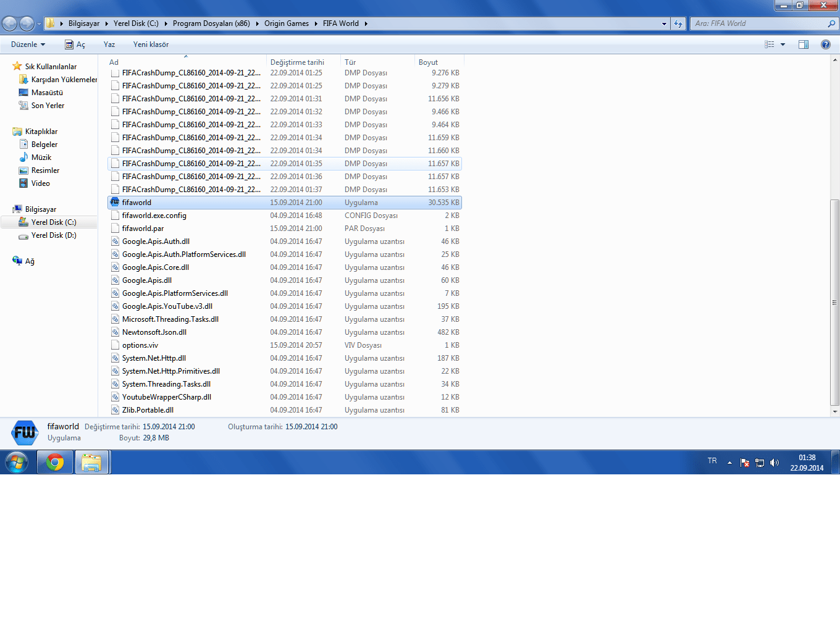Click the options.viv file icon
The height and width of the screenshot is (630, 840).
(x=115, y=345)
